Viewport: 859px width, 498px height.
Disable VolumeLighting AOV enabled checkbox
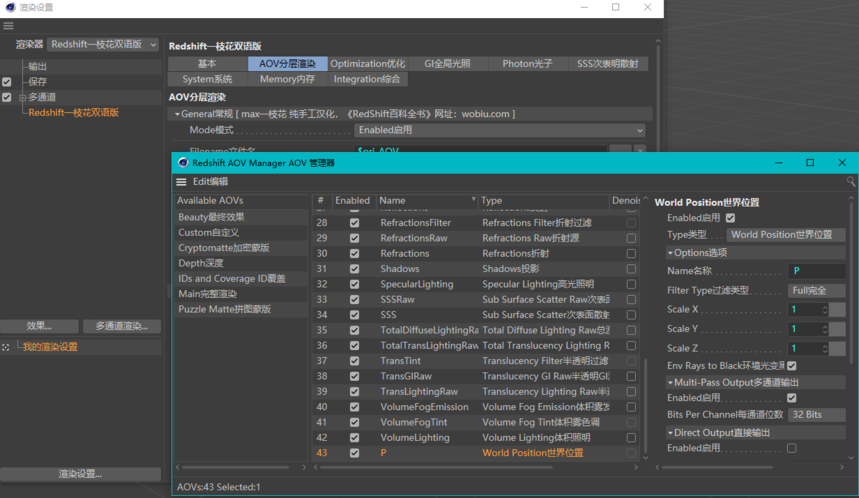click(354, 438)
